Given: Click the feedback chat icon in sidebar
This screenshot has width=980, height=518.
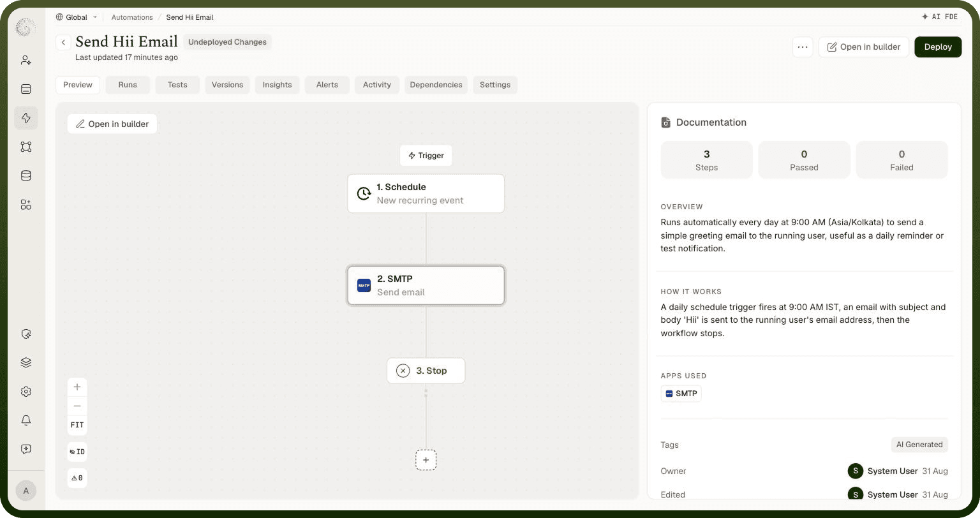Looking at the screenshot, I should [x=26, y=449].
